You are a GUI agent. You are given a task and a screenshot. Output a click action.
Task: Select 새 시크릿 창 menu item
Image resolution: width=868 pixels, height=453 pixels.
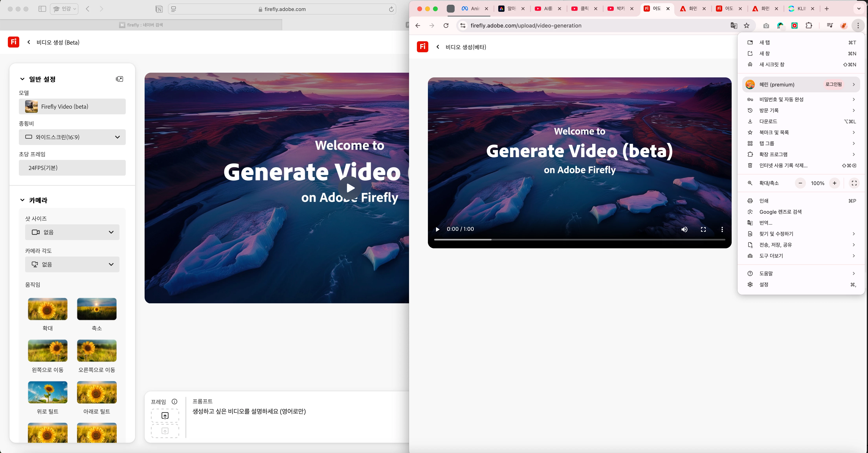pyautogui.click(x=772, y=64)
